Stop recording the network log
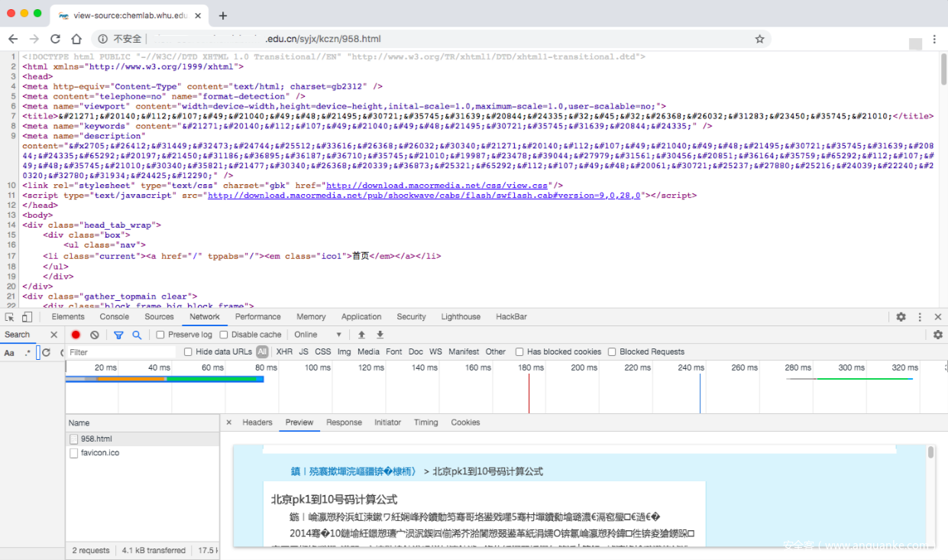 tap(76, 335)
